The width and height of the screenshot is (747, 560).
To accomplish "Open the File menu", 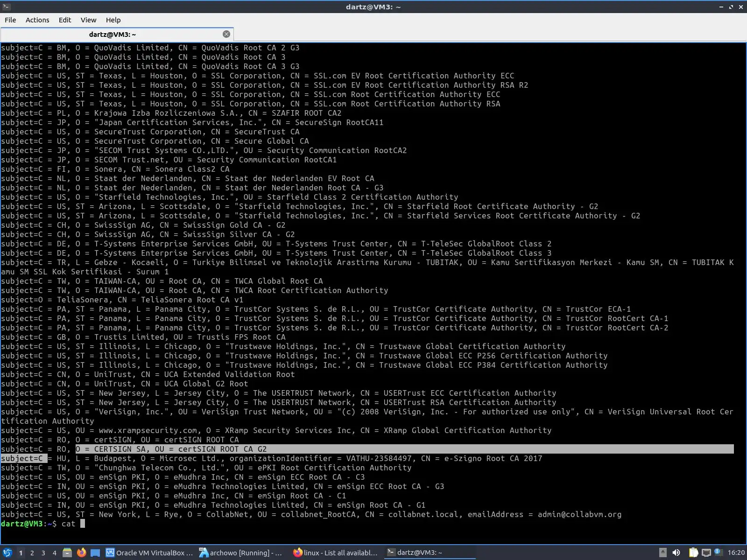I will (x=10, y=20).
